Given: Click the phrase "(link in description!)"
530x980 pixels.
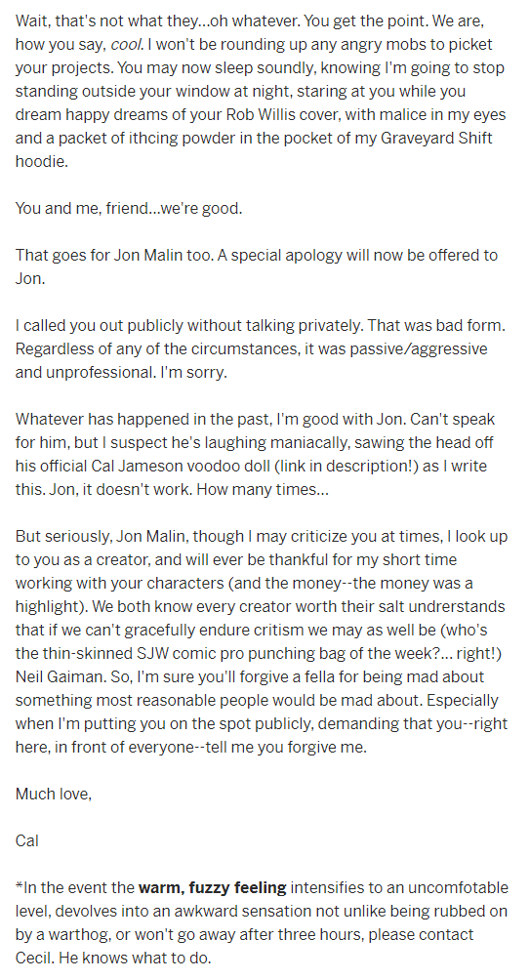Looking at the screenshot, I should (x=346, y=466).
